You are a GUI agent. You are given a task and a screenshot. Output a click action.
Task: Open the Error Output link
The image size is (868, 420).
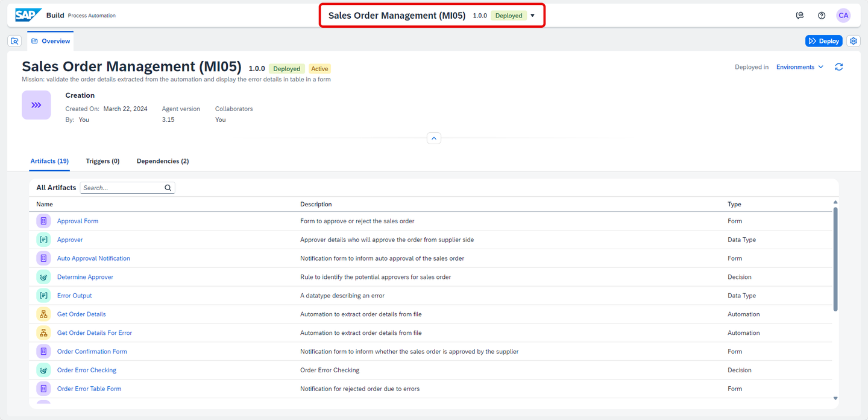(x=75, y=296)
